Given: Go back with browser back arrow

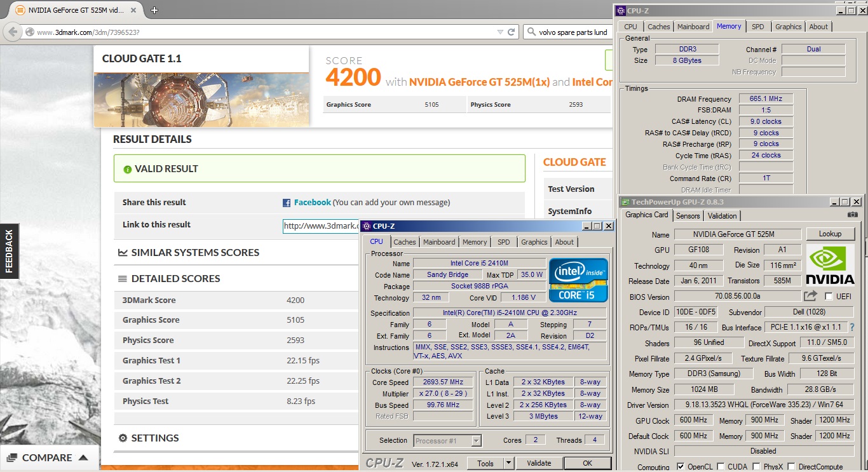Looking at the screenshot, I should point(11,32).
